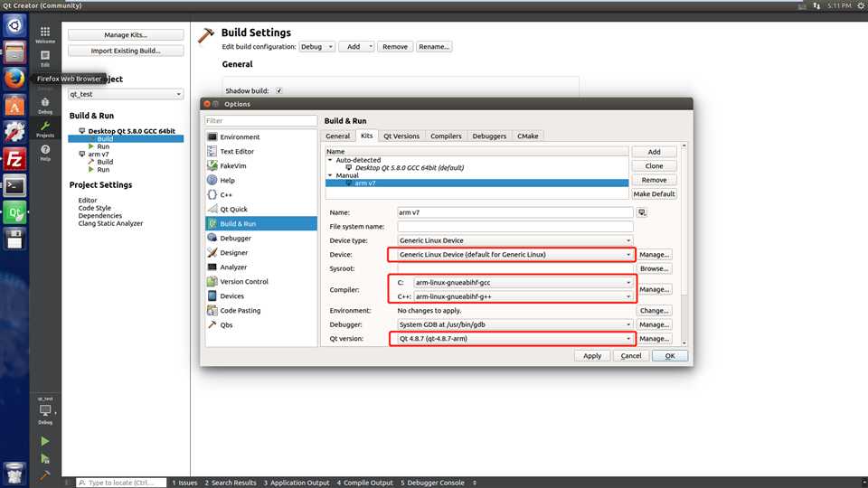Select the Projects wrench mode icon
868x488 pixels.
pos(45,129)
